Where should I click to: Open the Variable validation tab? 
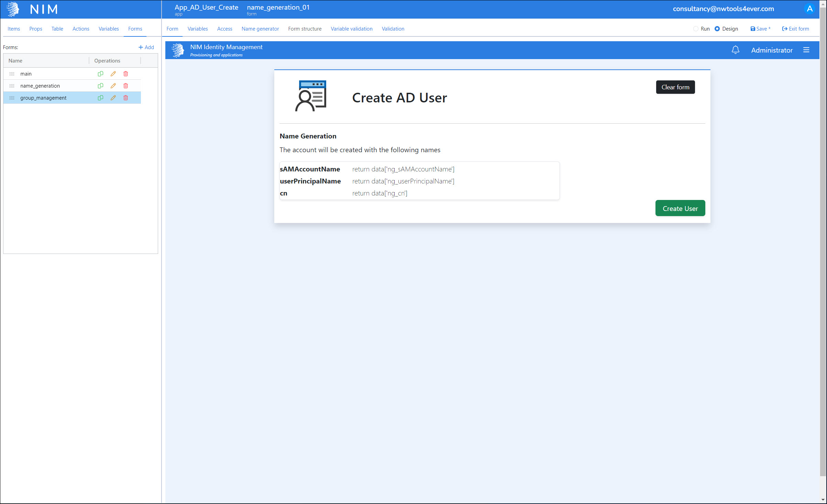[x=351, y=29]
